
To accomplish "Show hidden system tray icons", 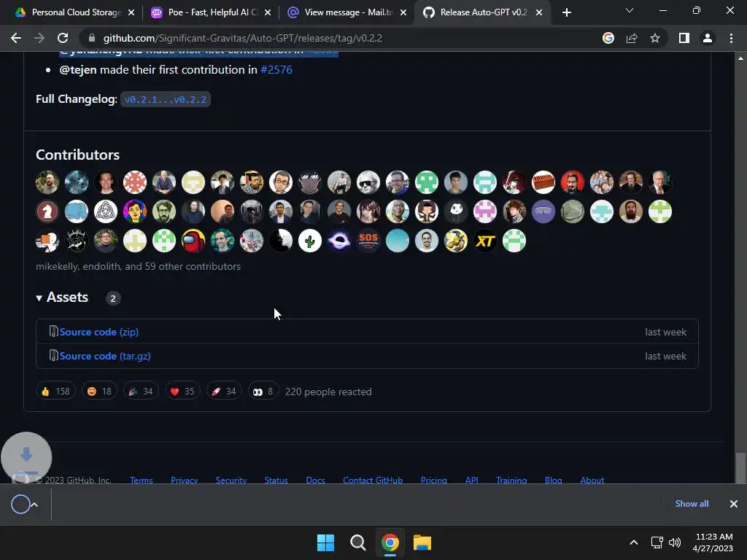I will click(634, 542).
